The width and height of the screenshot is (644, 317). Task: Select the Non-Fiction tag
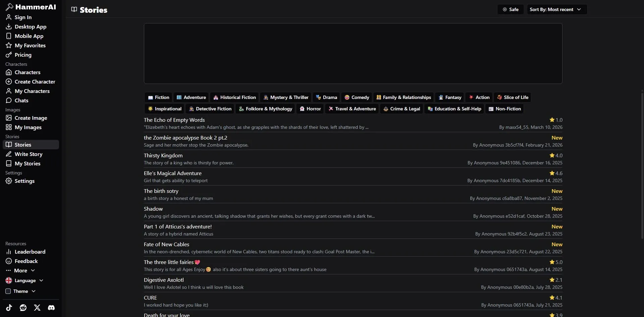504,109
